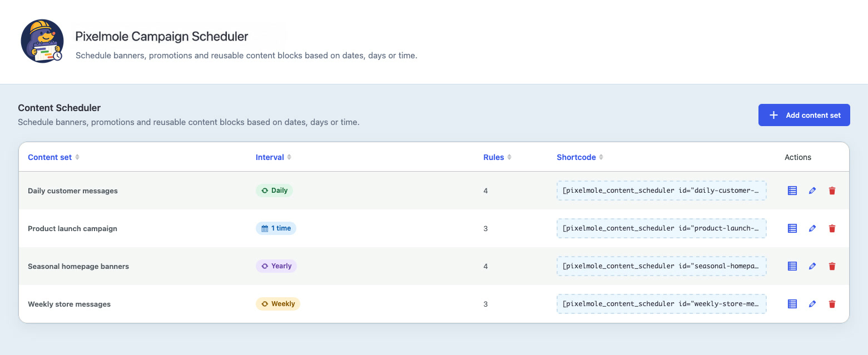Open rules list for Product launch campaign

tap(792, 228)
